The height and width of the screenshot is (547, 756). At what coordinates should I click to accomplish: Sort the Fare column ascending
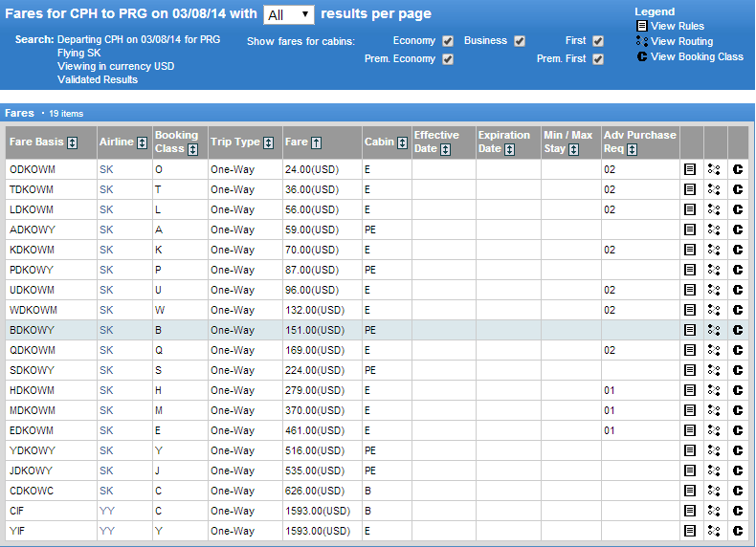317,142
